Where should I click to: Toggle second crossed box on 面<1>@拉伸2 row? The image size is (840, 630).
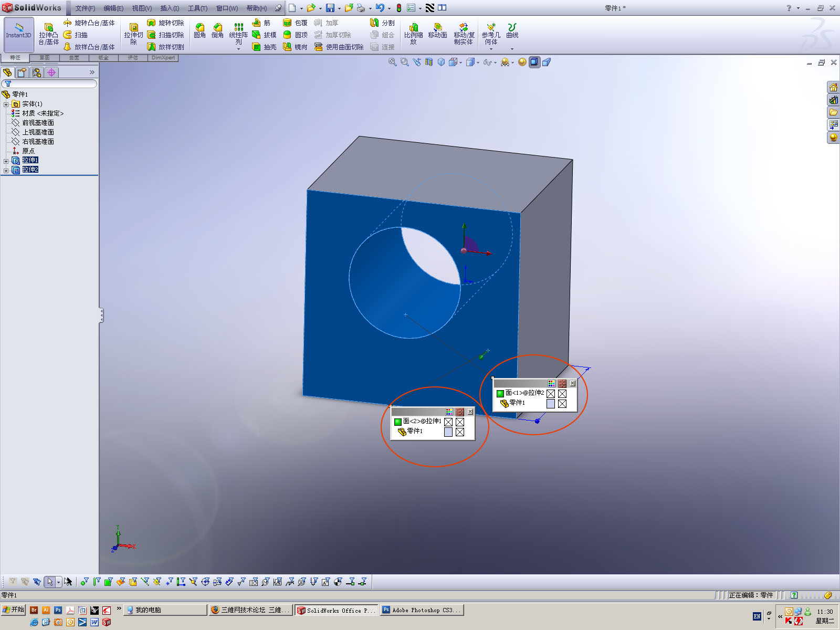pyautogui.click(x=562, y=394)
